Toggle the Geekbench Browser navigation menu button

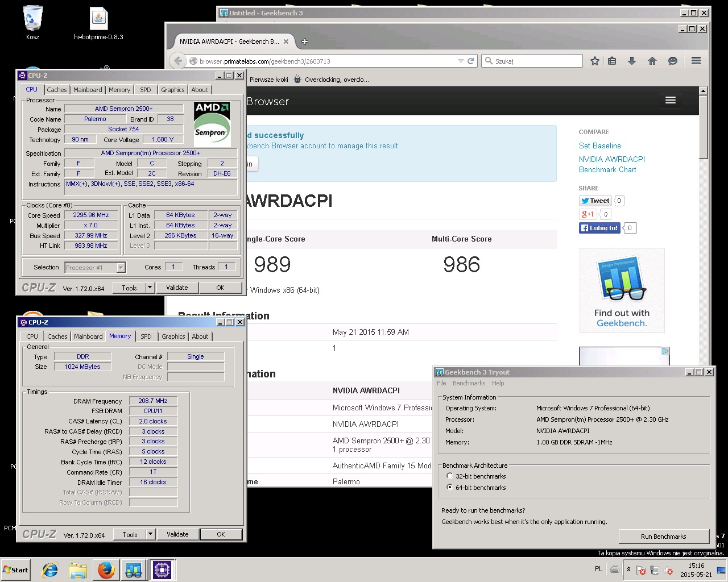pos(671,100)
